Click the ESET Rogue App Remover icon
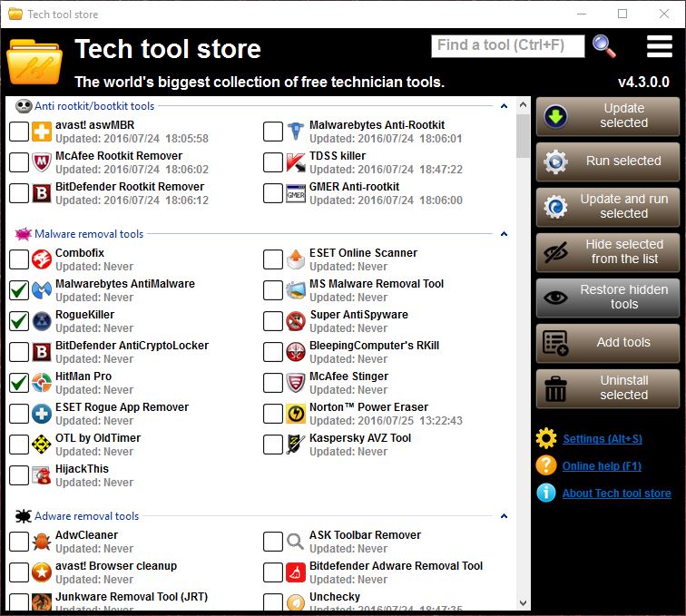Image resolution: width=686 pixels, height=616 pixels. pyautogui.click(x=42, y=414)
